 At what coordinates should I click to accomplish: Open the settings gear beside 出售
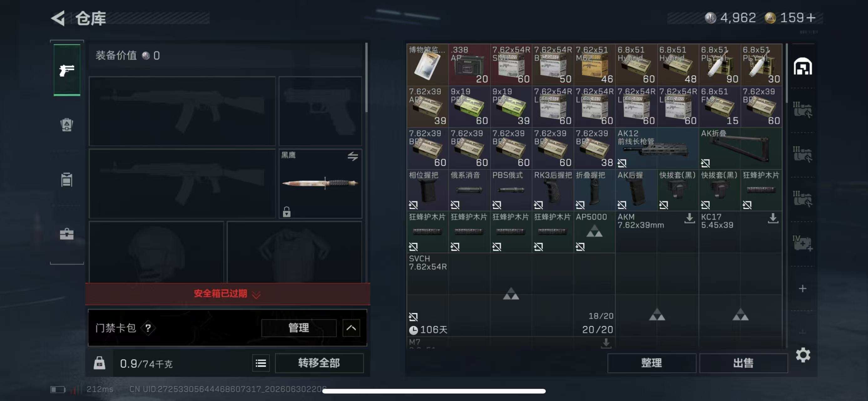coord(803,355)
